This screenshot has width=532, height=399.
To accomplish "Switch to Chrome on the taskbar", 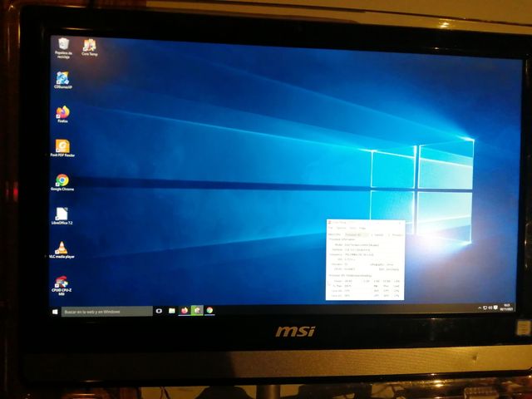I will coord(209,311).
